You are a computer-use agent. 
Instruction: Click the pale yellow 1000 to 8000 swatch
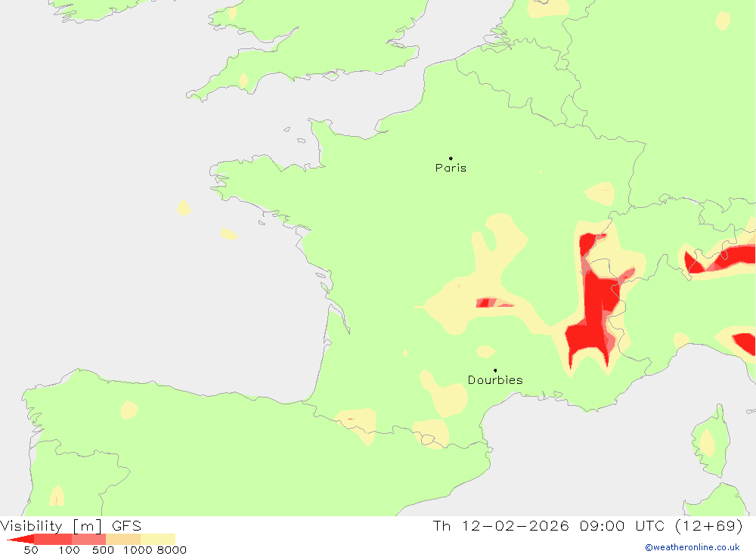click(158, 539)
